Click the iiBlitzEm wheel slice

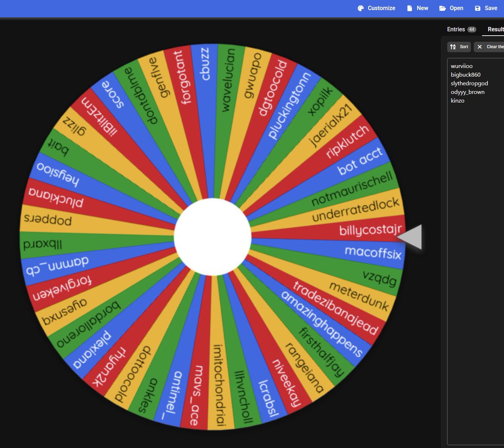[x=99, y=116]
